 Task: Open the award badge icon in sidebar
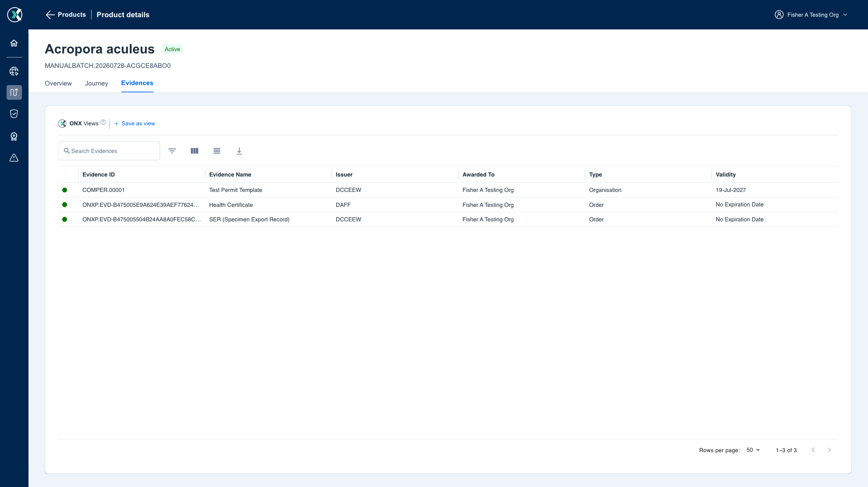click(14, 136)
